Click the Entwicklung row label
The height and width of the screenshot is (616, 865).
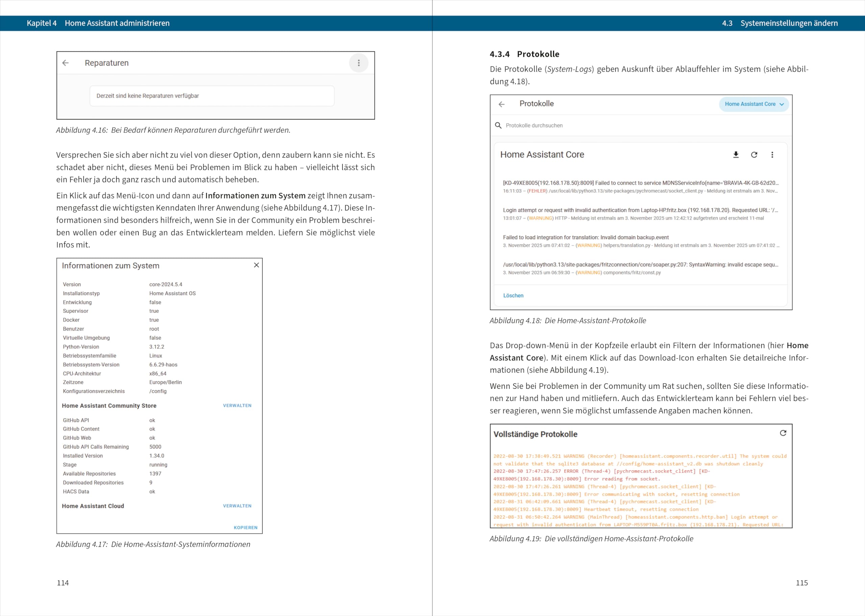77,302
